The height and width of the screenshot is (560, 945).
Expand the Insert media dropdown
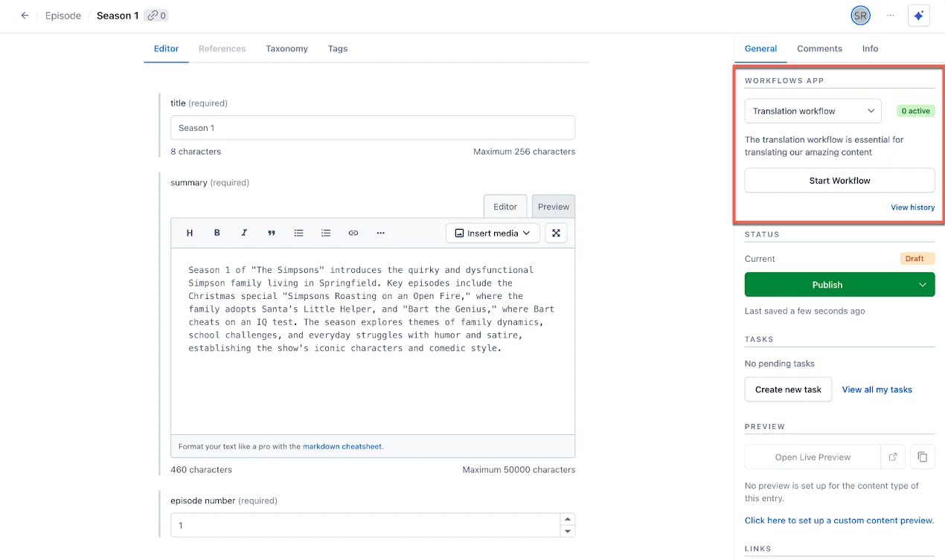pyautogui.click(x=493, y=233)
